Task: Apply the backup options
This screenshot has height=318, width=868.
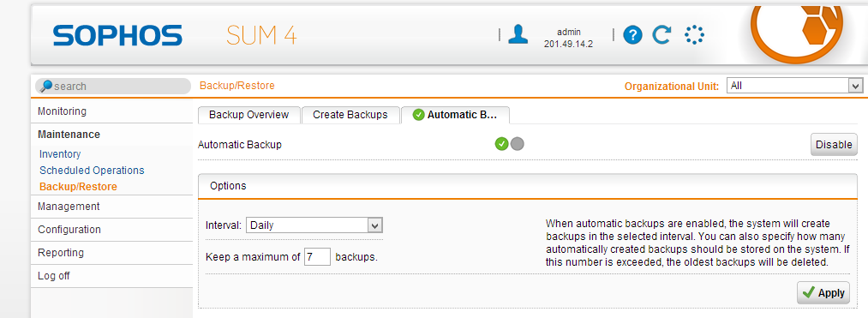Action: point(823,292)
